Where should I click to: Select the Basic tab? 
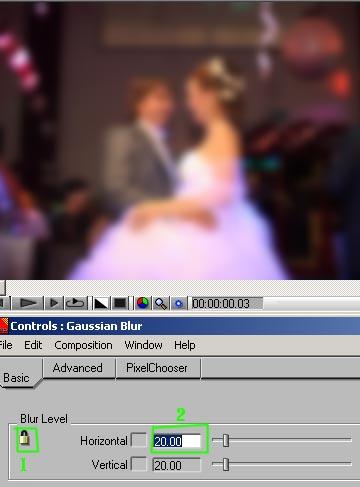point(17,378)
